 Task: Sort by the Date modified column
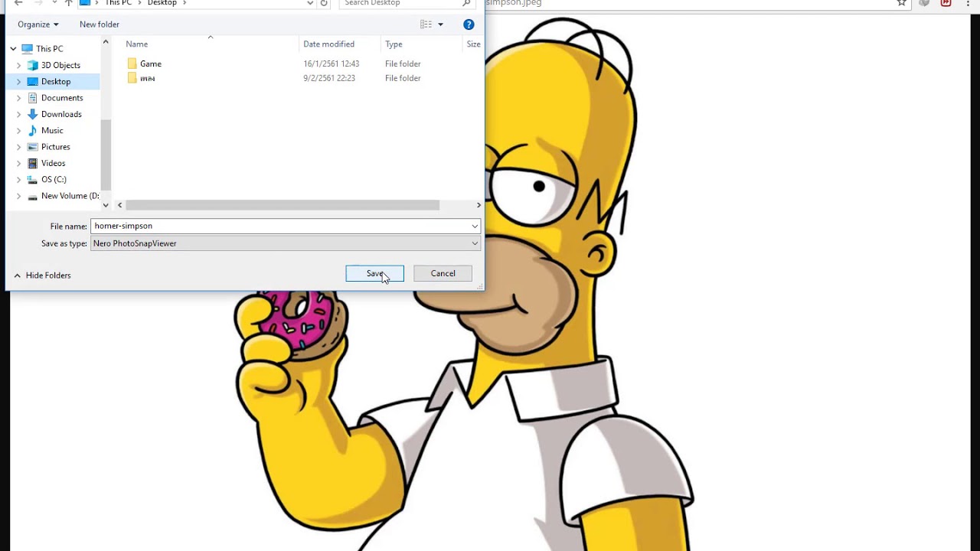tap(328, 44)
